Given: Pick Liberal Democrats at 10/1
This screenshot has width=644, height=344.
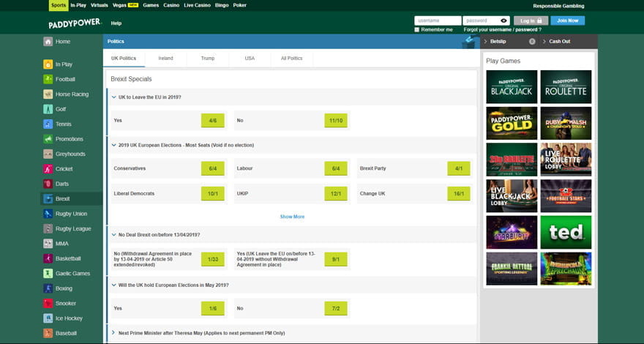Looking at the screenshot, I should [213, 193].
